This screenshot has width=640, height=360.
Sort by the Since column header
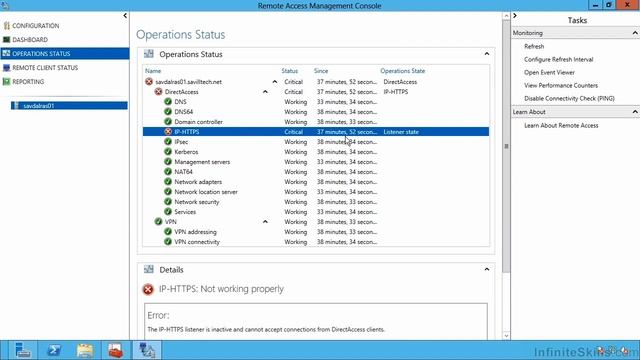(321, 71)
